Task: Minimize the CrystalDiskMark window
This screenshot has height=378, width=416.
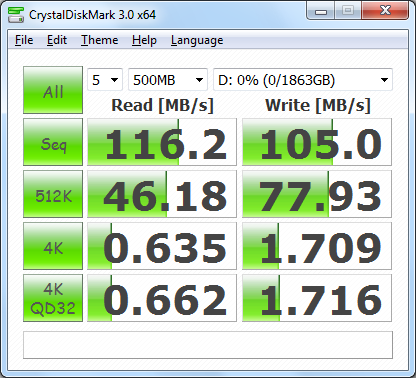Action: 321,11
